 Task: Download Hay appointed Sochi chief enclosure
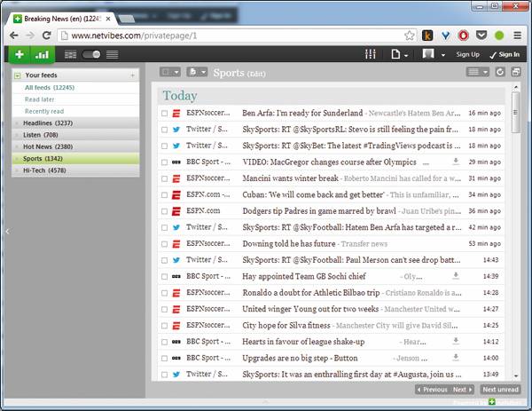[x=456, y=275]
